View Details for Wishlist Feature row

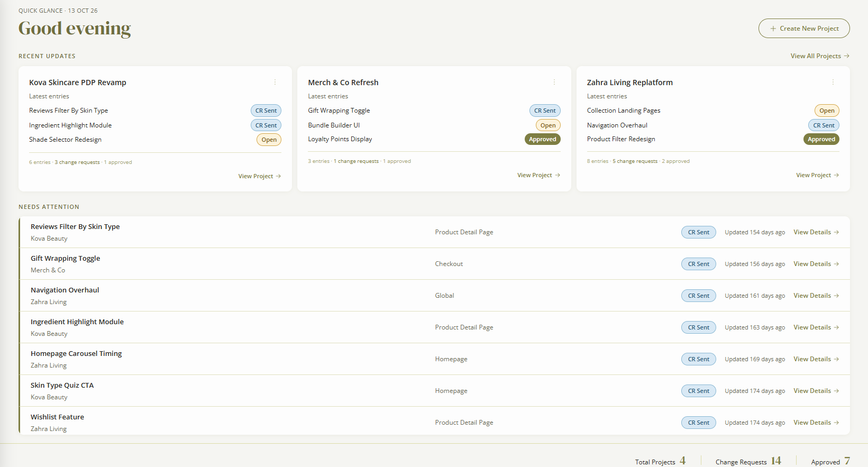(x=816, y=423)
